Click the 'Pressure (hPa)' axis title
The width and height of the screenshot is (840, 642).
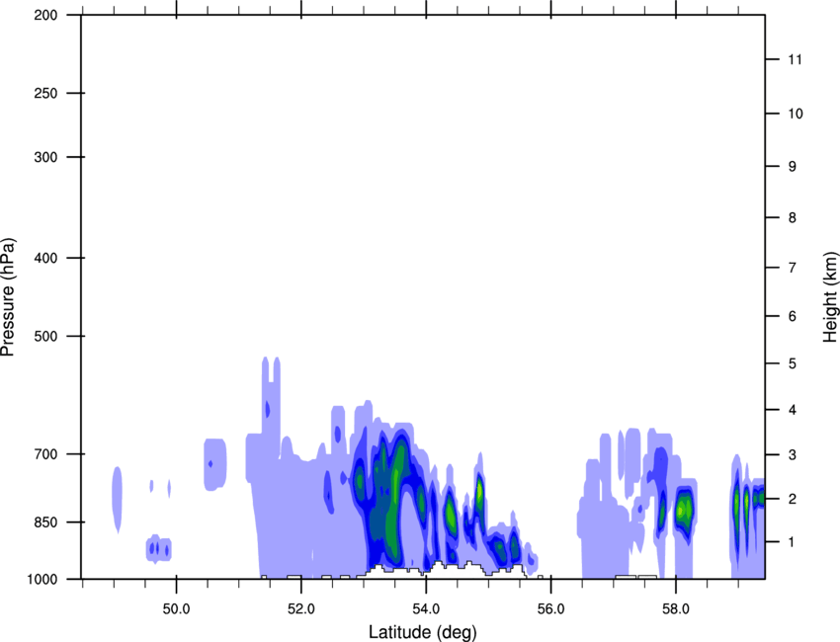click(8, 297)
